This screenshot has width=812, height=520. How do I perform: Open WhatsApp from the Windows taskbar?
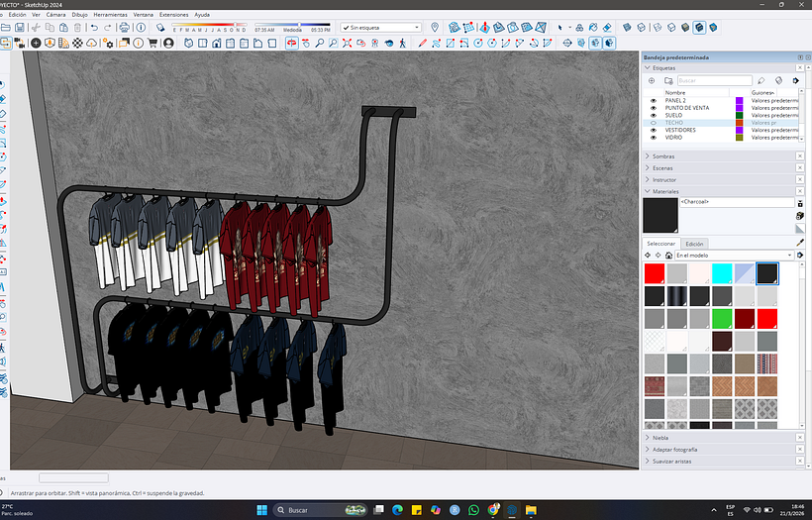[x=474, y=510]
